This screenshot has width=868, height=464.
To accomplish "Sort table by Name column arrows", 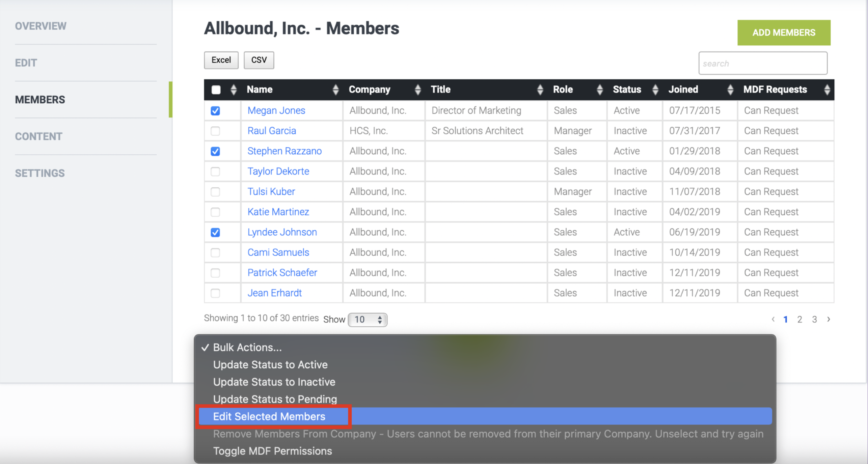I will [335, 89].
